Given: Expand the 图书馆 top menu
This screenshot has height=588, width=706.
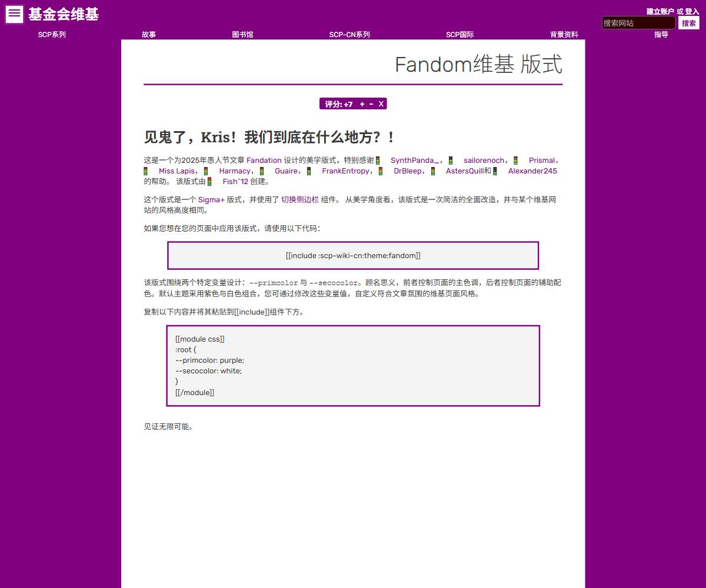Looking at the screenshot, I should pyautogui.click(x=242, y=35).
